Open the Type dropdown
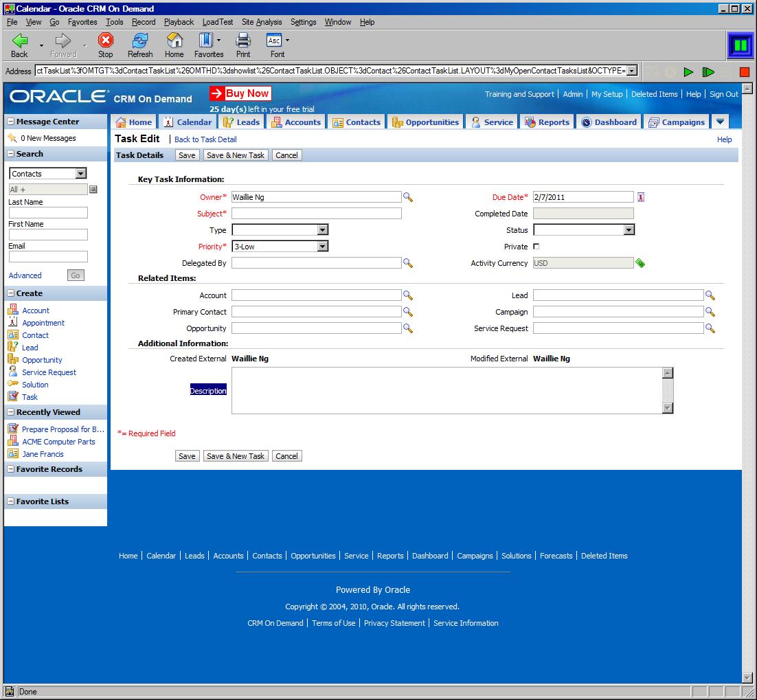Screen dimensions: 757x700 point(322,230)
